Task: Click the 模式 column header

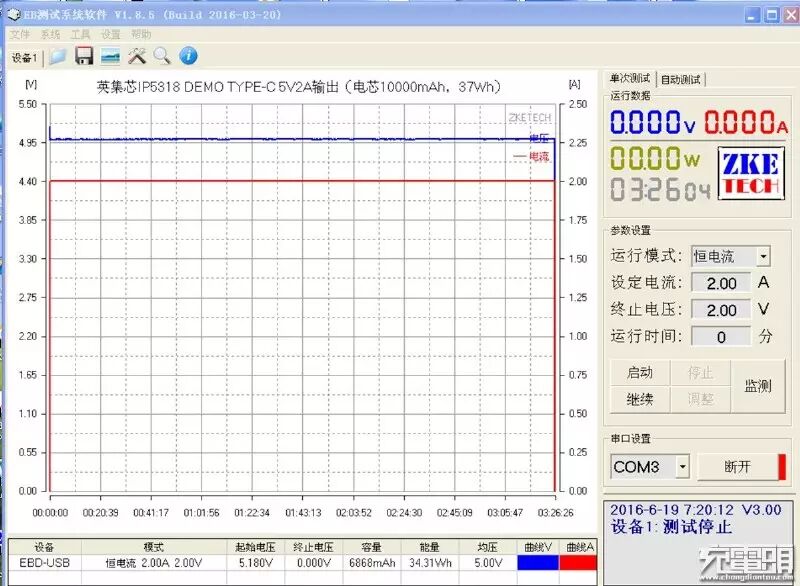Action: pos(154,547)
